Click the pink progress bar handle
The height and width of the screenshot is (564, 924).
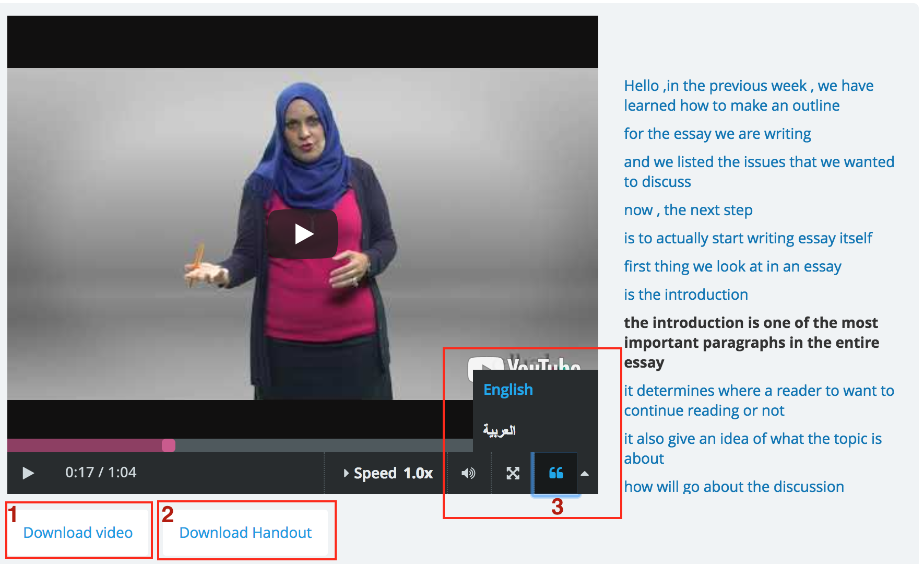click(169, 445)
